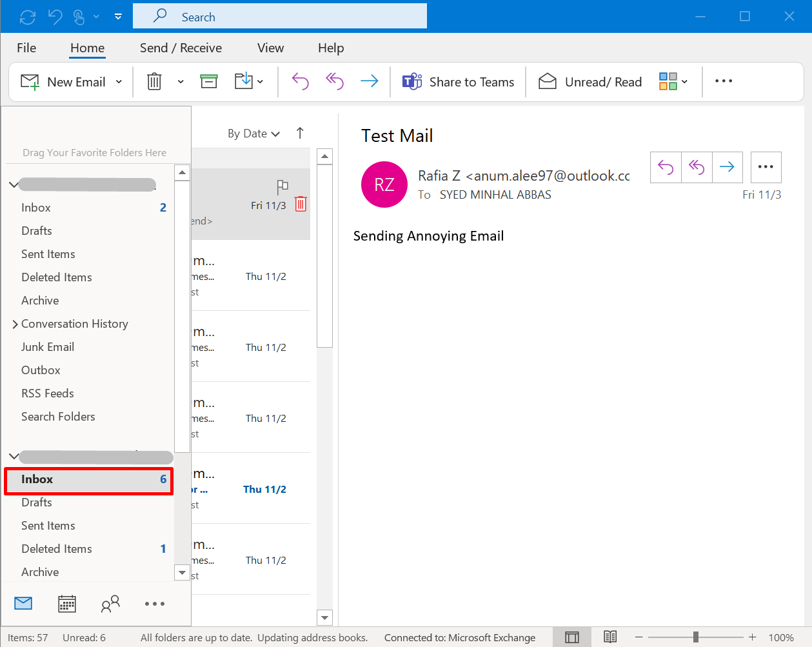Switch to the View tab
This screenshot has width=812, height=647.
pyautogui.click(x=270, y=48)
